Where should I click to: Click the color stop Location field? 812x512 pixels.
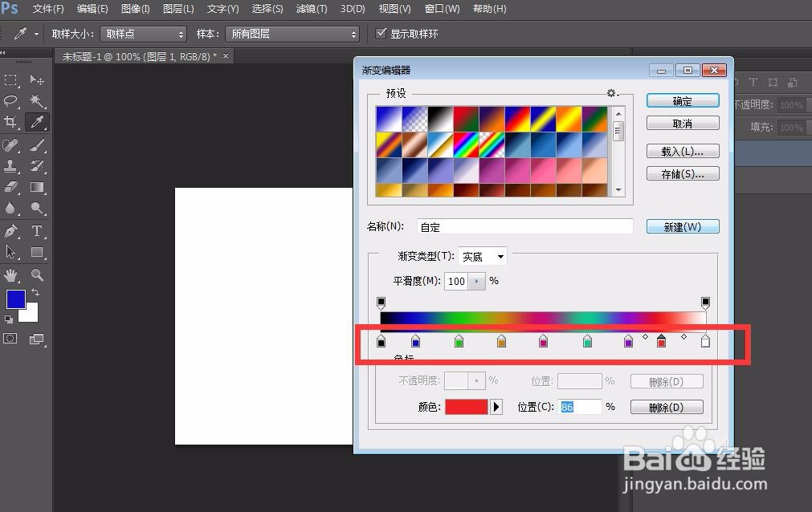pyautogui.click(x=579, y=407)
